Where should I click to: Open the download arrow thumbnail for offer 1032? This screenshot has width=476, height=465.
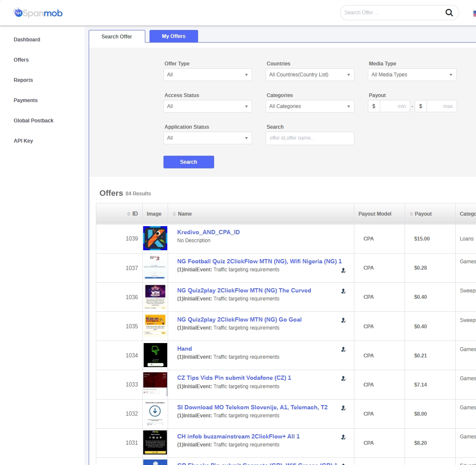[155, 414]
